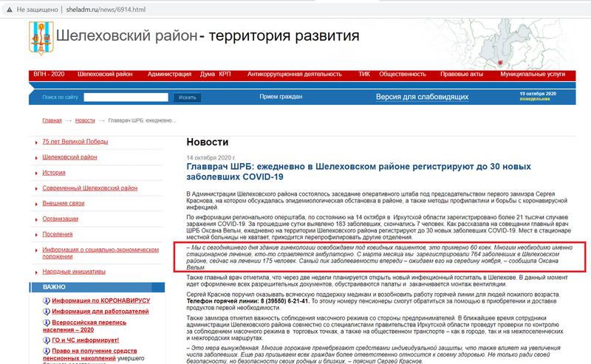Open 'Всероссийская перепись населения – 2020' link
591x364 pixels.
tap(85, 326)
